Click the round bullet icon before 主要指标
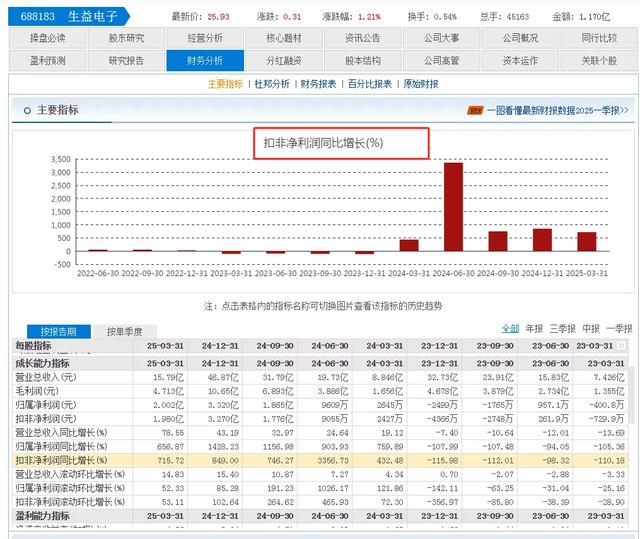Screen dimensions: 640x539 (x=25, y=110)
